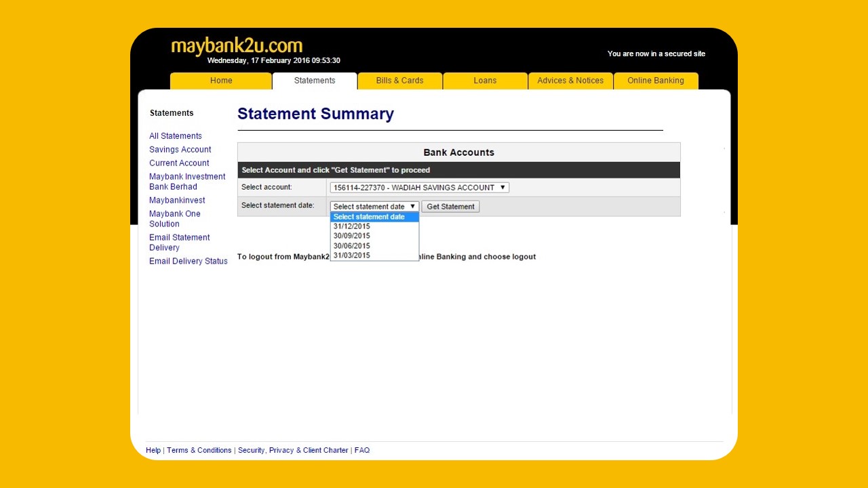The image size is (868, 488).
Task: Open the FAQ link in footer
Action: click(362, 451)
